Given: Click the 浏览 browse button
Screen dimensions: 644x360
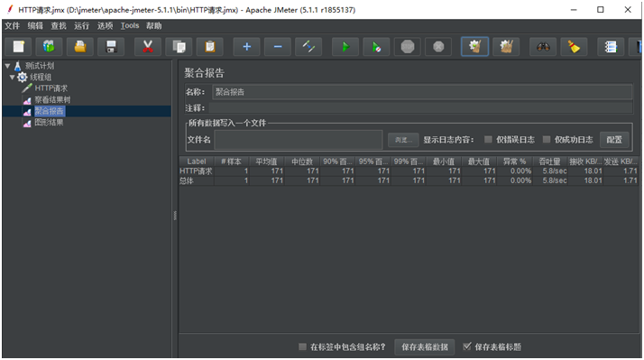Looking at the screenshot, I should tap(403, 140).
